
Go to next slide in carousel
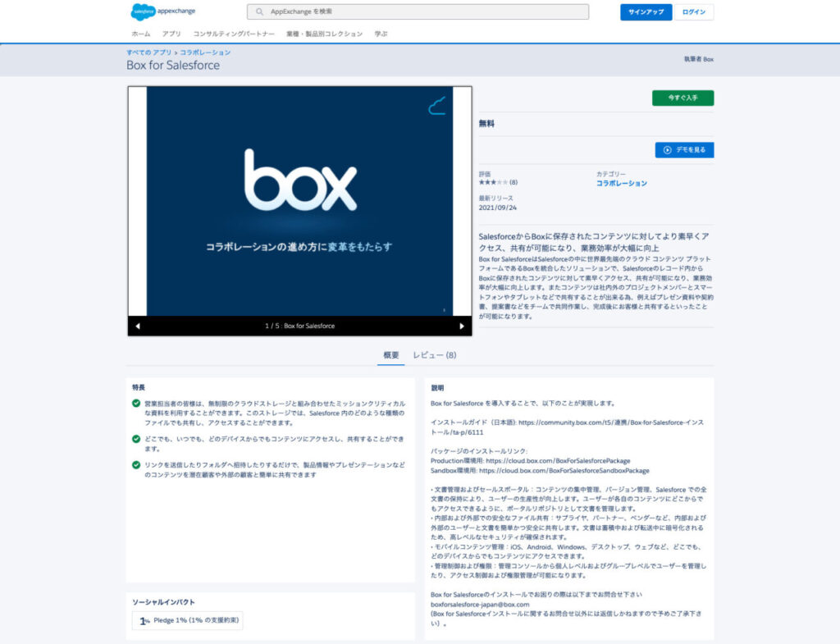pos(462,326)
